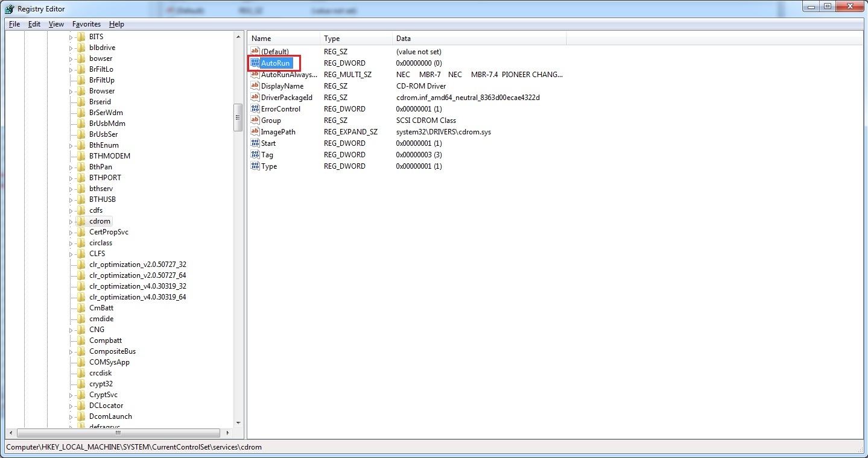Expand the circlass tree node

coord(71,243)
